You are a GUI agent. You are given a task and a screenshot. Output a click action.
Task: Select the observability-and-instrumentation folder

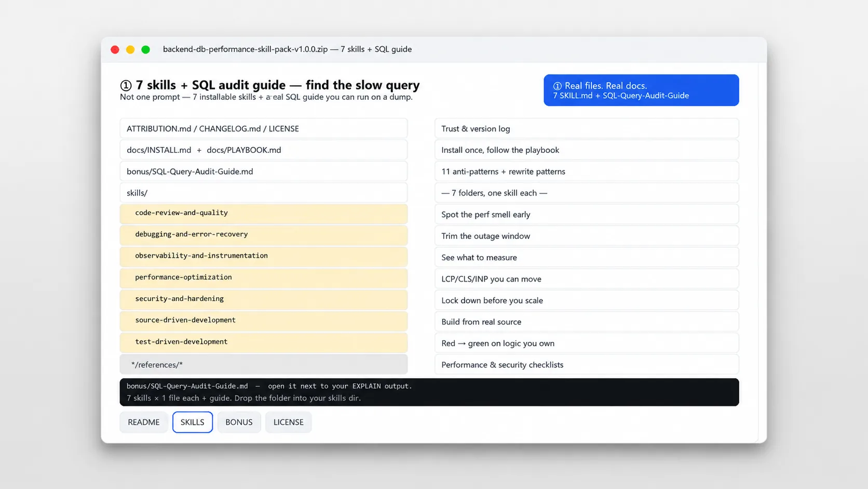[264, 256]
